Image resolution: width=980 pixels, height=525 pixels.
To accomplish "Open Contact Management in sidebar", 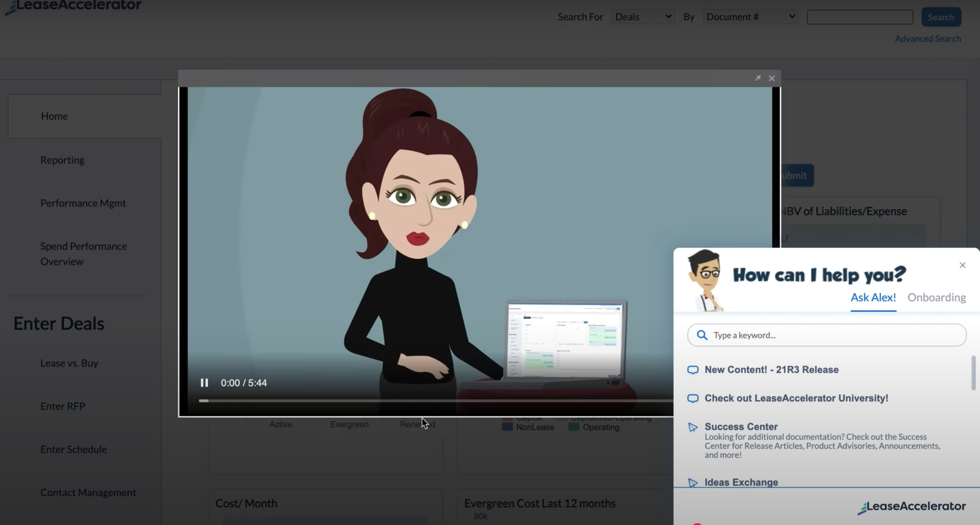I will click(88, 492).
